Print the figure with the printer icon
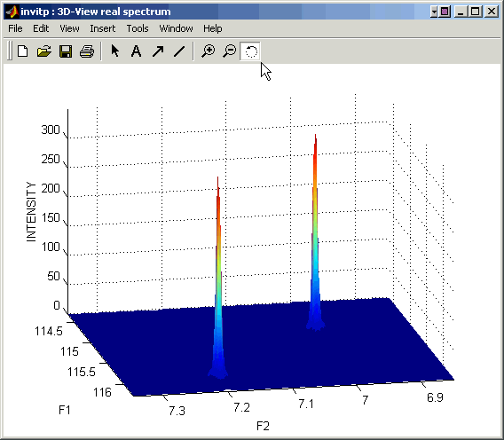This screenshot has height=440, width=504. tap(87, 51)
